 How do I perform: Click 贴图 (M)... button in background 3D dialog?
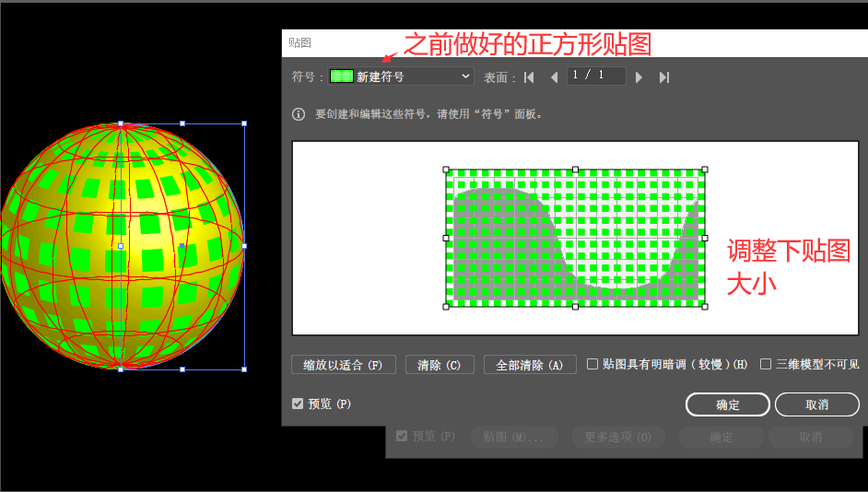514,438
